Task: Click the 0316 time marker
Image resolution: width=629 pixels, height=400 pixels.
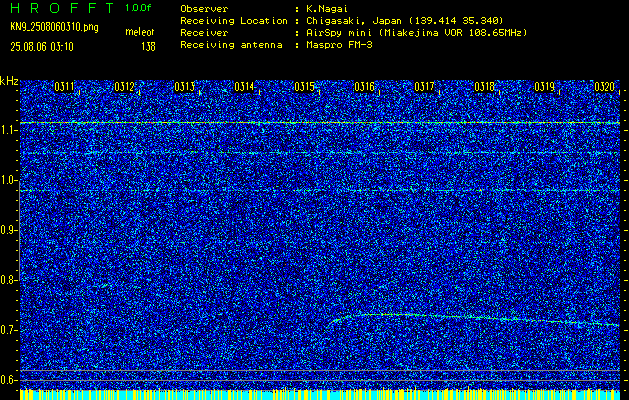Action: (364, 87)
